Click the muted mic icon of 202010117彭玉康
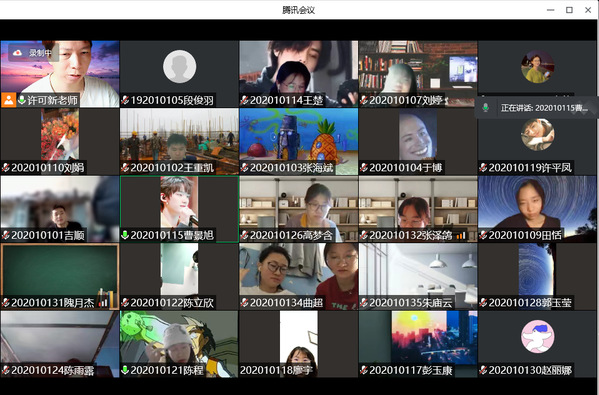The height and width of the screenshot is (395, 599). pyautogui.click(x=364, y=370)
